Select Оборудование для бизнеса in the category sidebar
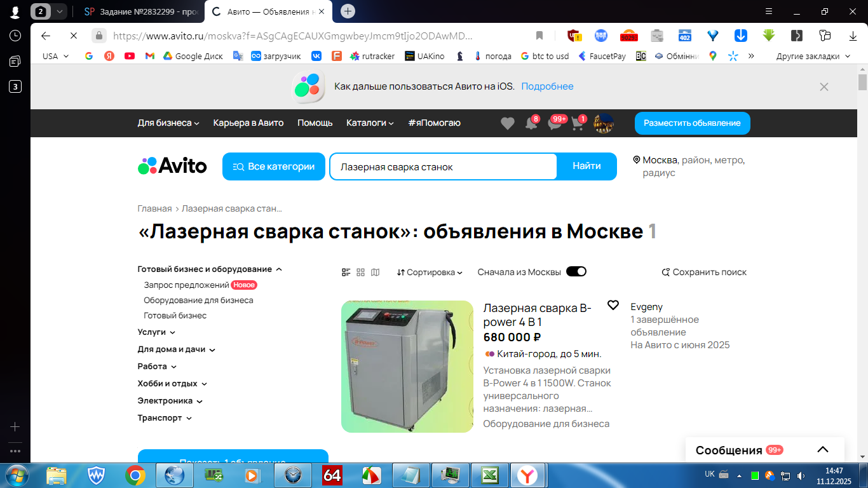Viewport: 868px width, 488px height. click(x=198, y=301)
